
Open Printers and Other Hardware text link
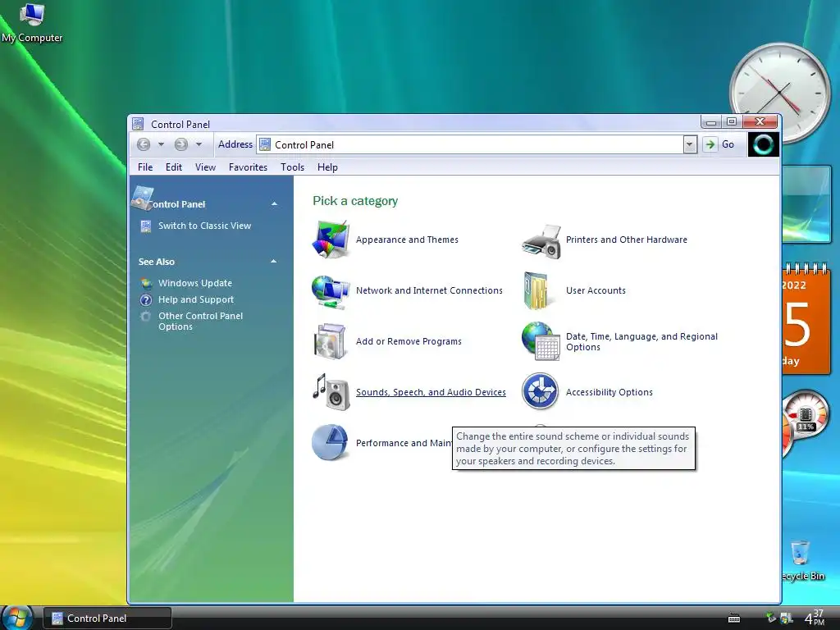(x=626, y=240)
